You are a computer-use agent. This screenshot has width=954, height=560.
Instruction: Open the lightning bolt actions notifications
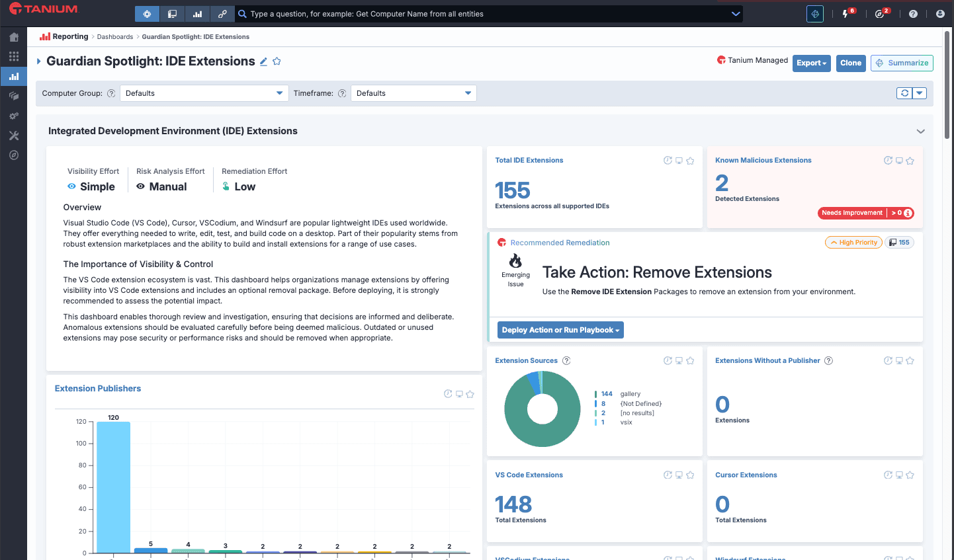pyautogui.click(x=846, y=14)
